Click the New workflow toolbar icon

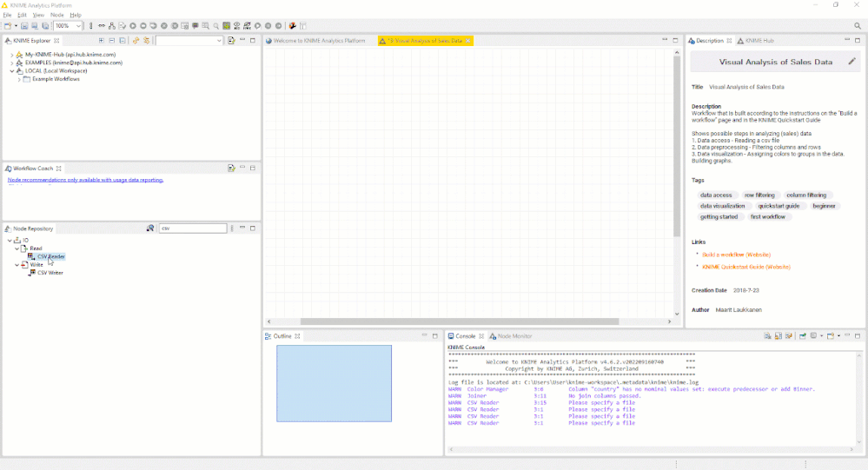(x=8, y=26)
